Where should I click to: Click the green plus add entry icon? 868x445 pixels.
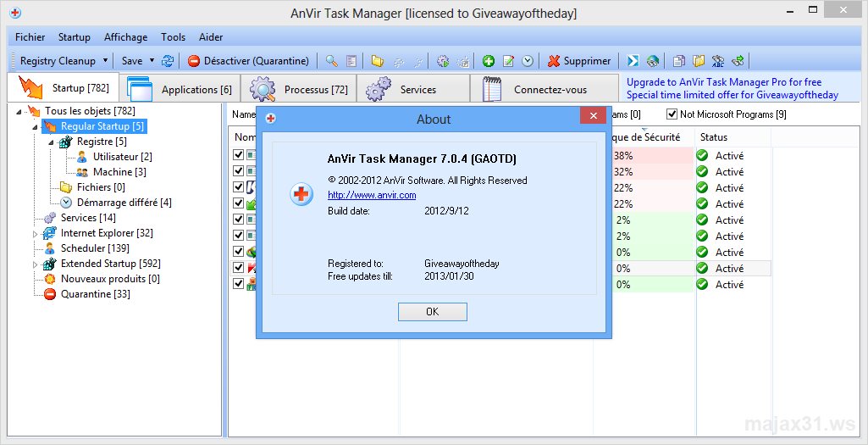[489, 61]
